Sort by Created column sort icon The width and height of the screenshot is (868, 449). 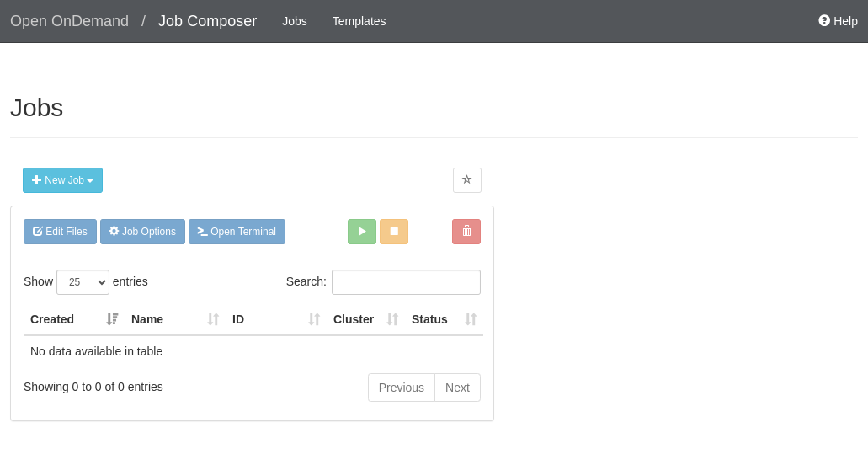pos(112,319)
